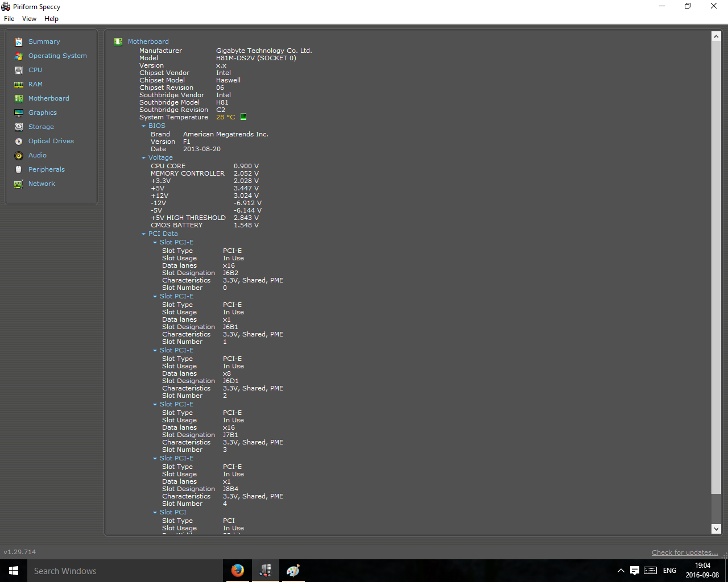Image resolution: width=728 pixels, height=582 pixels.
Task: Click the southbridge model value "H81"
Action: [222, 102]
